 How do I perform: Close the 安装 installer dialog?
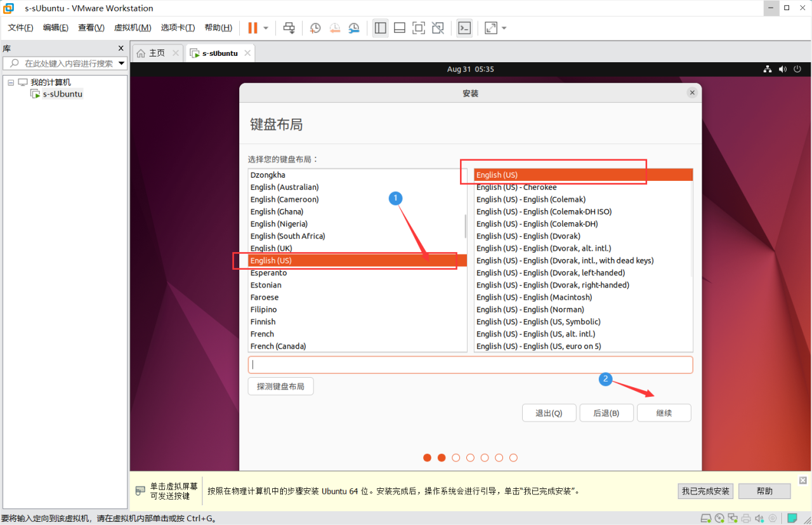tap(692, 93)
